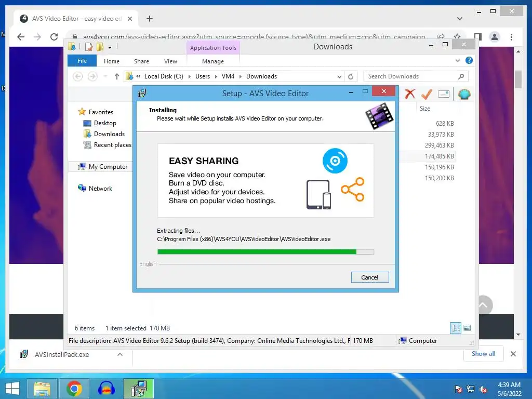Open the View ribbon tab
This screenshot has width=532, height=399.
(170, 61)
